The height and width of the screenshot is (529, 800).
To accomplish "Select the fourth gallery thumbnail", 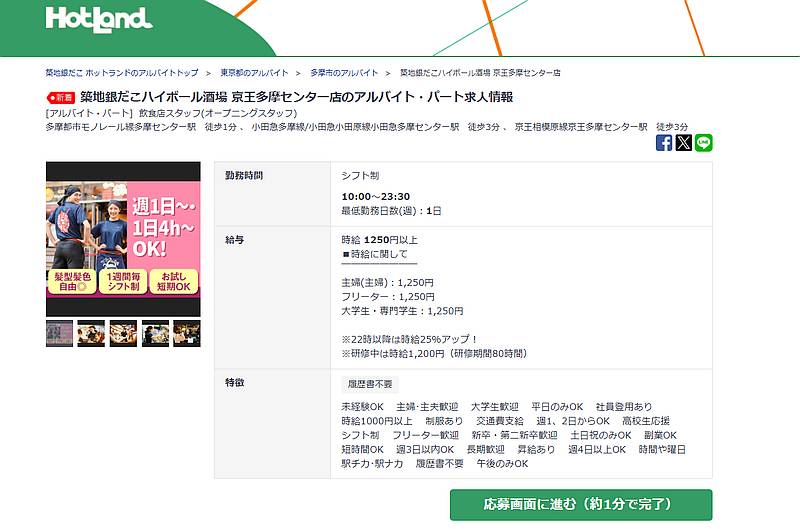I will pos(155,334).
